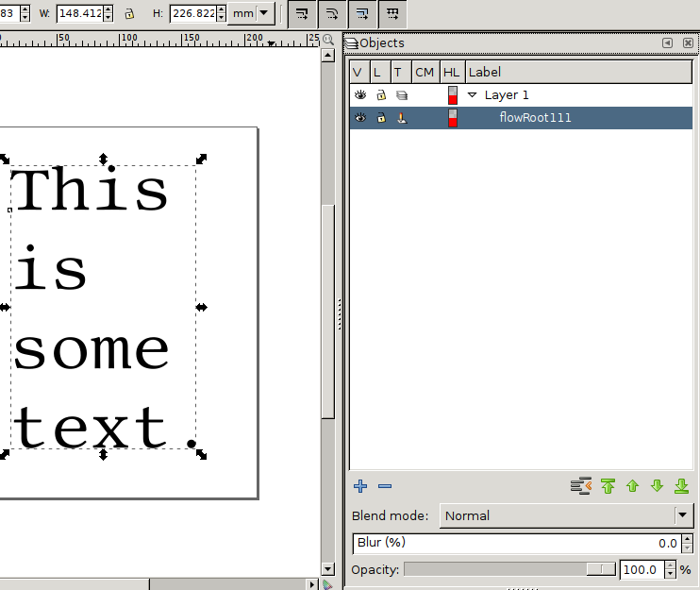Viewport: 700px width, 590px height.
Task: Lock Layer 1 with the padlock icon
Action: (x=381, y=95)
